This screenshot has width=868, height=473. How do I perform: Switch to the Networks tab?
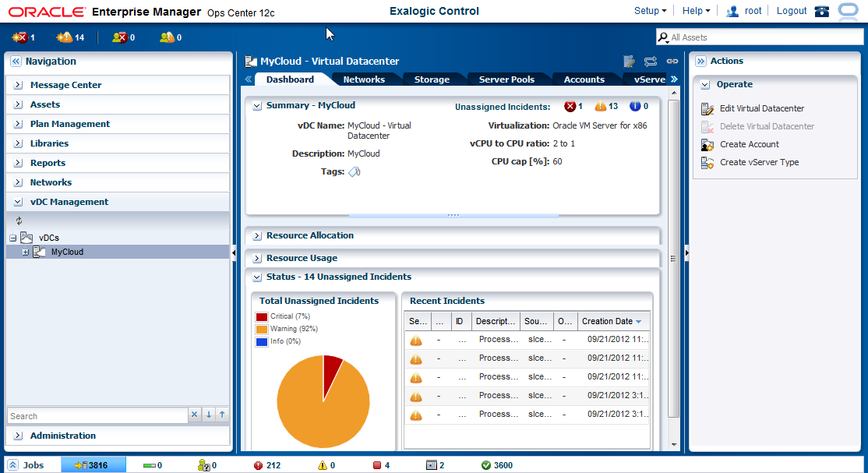click(x=364, y=79)
